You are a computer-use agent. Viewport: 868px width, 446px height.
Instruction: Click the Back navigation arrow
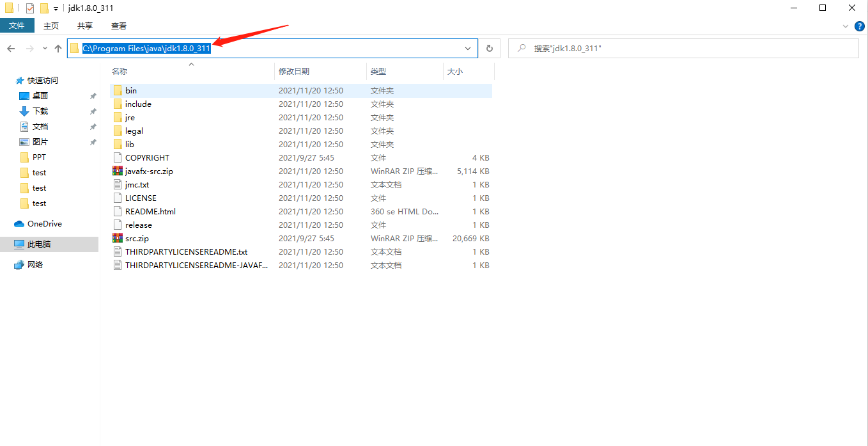(x=11, y=49)
